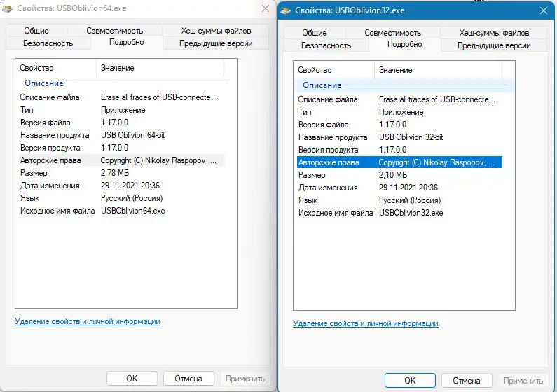
Task: Close the USBOblivion32.exe properties window
Action: point(543,11)
